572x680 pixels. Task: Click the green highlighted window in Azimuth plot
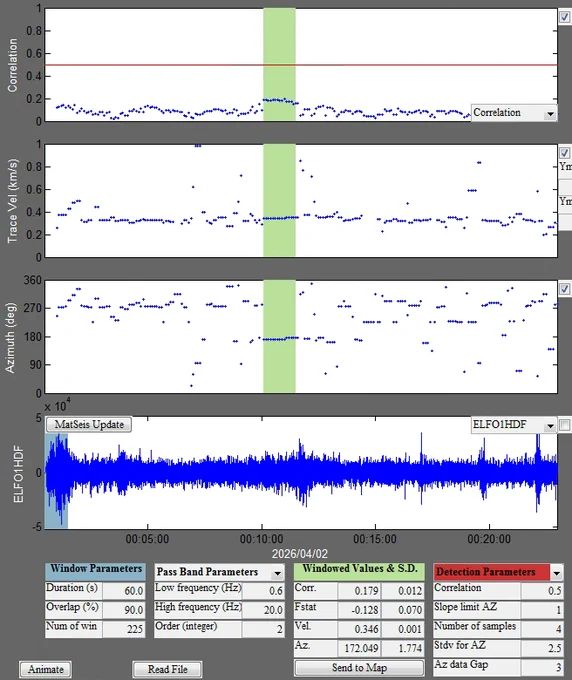click(279, 336)
